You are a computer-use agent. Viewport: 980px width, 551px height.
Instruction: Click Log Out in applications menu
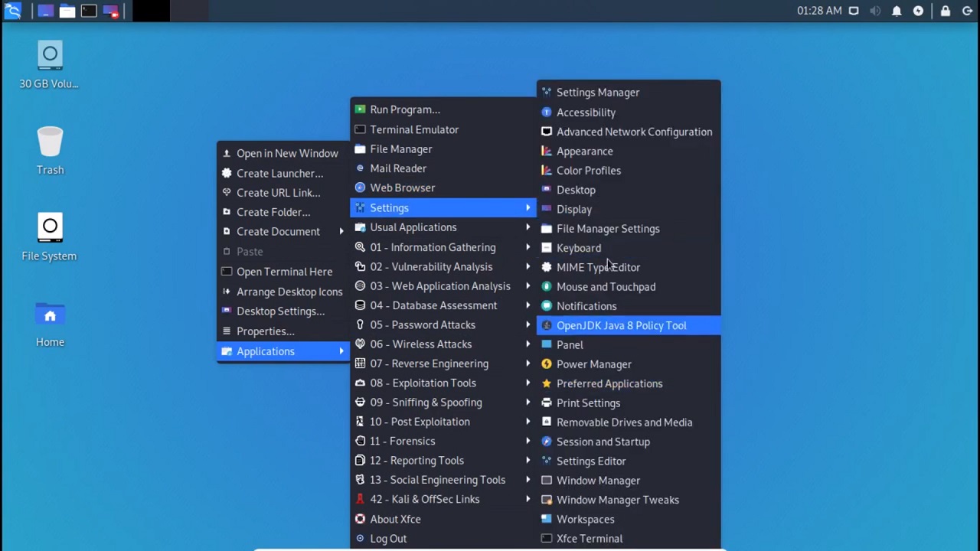(388, 538)
